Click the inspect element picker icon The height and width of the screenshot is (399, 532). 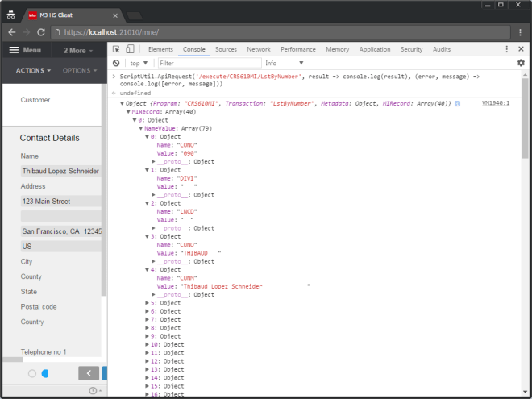[117, 49]
